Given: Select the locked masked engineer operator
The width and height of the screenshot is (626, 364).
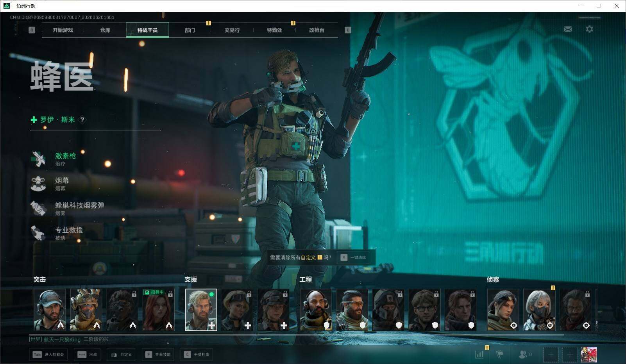Looking at the screenshot, I should (x=388, y=310).
